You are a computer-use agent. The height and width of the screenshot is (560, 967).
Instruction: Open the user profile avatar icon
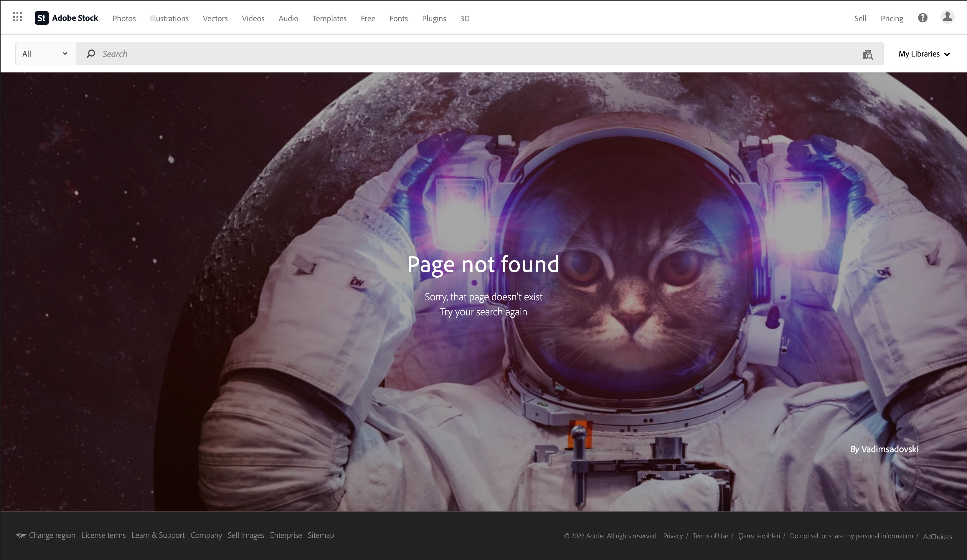[947, 17]
